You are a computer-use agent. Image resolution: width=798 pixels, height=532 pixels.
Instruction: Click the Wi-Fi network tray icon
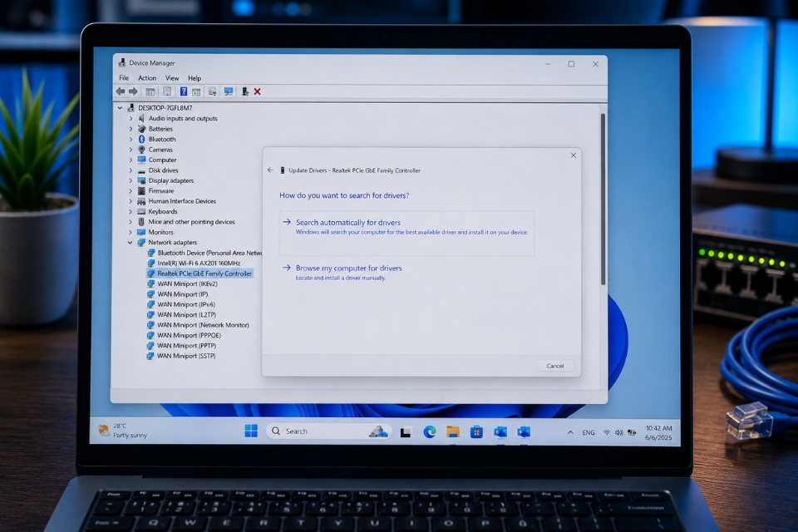tap(607, 432)
